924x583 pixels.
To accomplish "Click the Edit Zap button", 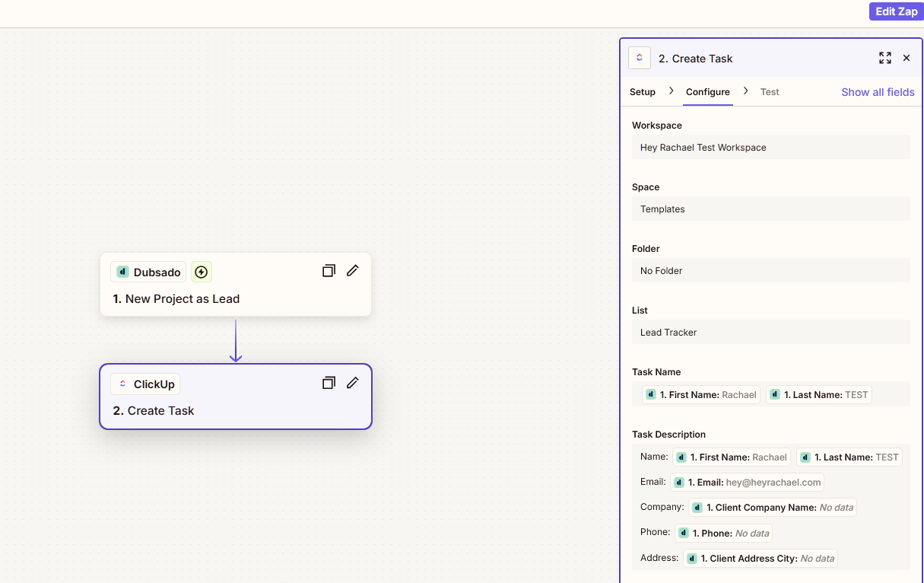I will [896, 11].
